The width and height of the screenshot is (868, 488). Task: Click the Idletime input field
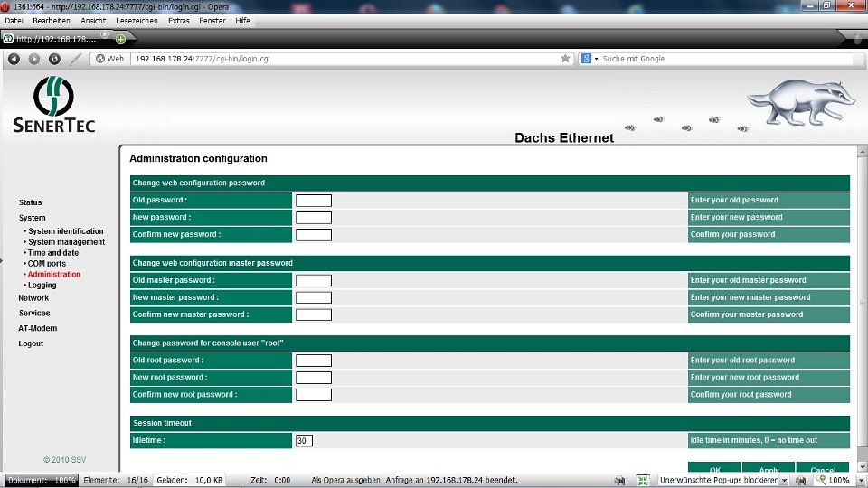click(x=304, y=441)
